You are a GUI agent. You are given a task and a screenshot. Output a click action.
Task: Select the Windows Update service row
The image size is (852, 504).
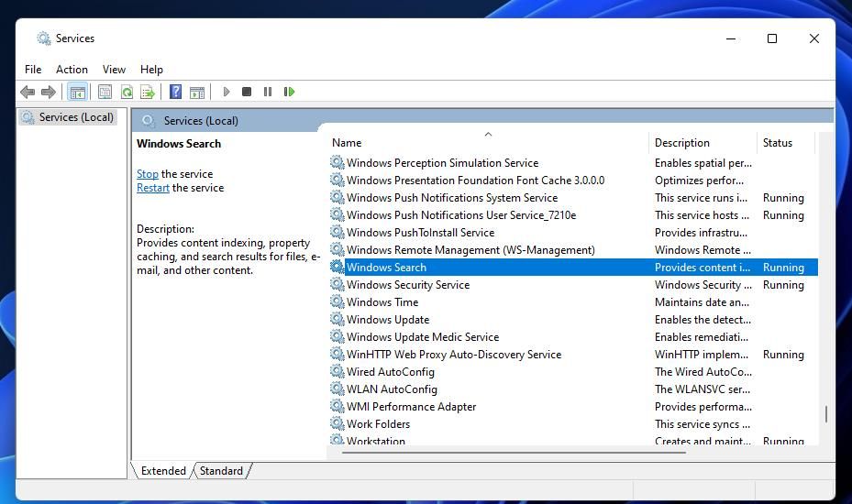[573, 319]
